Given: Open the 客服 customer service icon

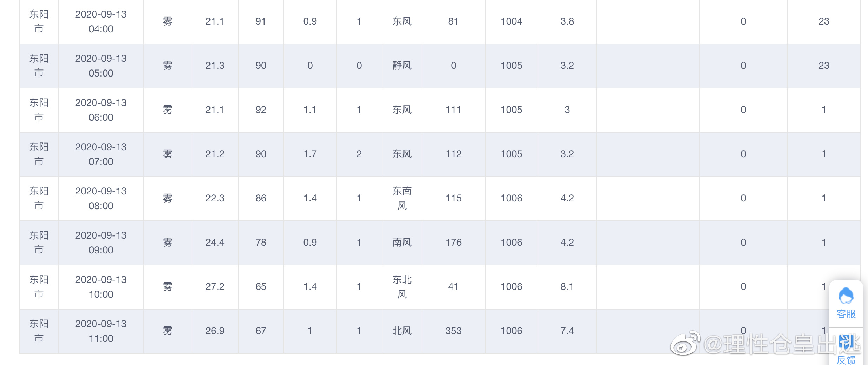Looking at the screenshot, I should (846, 296).
